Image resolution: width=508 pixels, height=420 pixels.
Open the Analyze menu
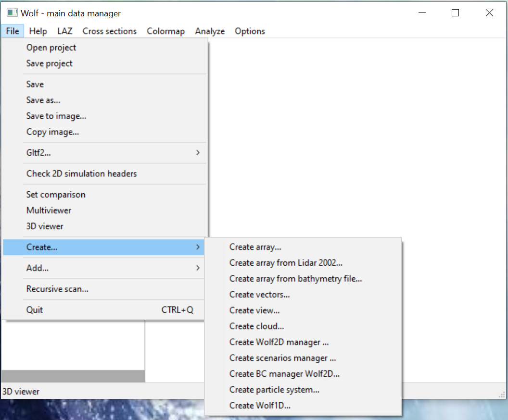point(210,31)
